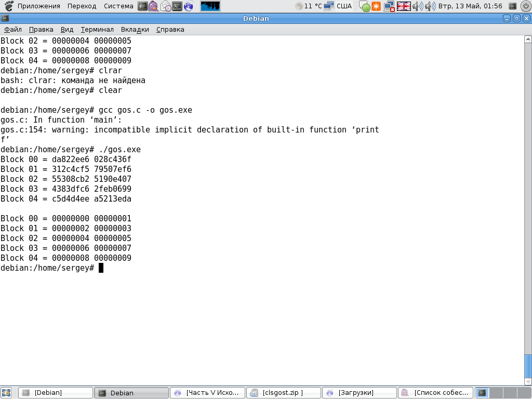Click the text 'da822ee6 028c436f'
This screenshot has height=399, width=532.
[x=91, y=159]
